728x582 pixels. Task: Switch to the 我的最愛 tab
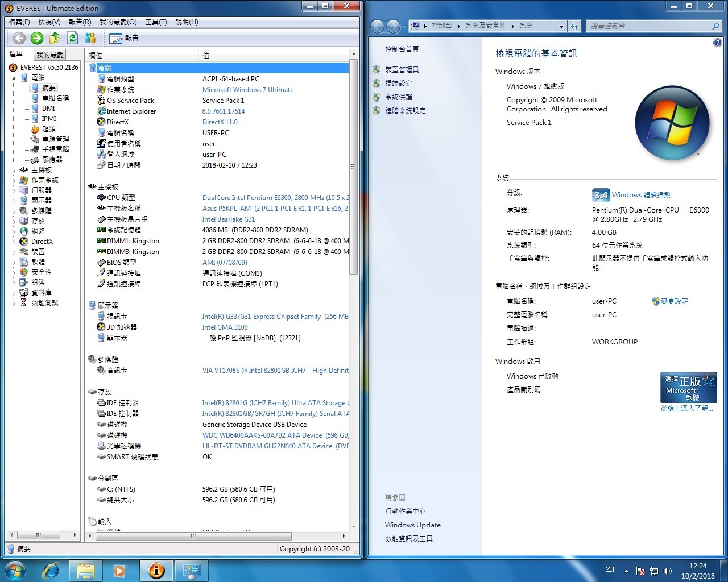50,55
